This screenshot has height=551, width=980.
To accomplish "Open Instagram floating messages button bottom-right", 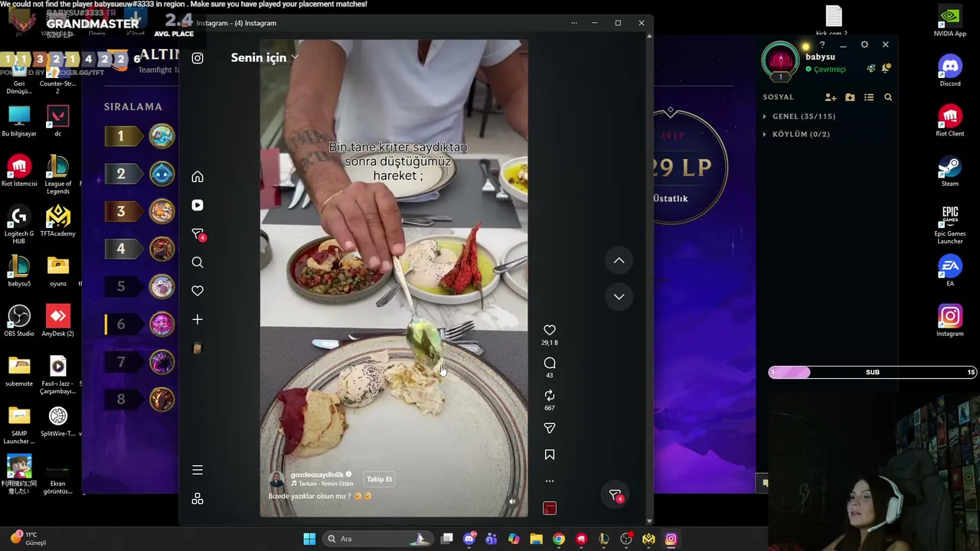I will [x=616, y=495].
